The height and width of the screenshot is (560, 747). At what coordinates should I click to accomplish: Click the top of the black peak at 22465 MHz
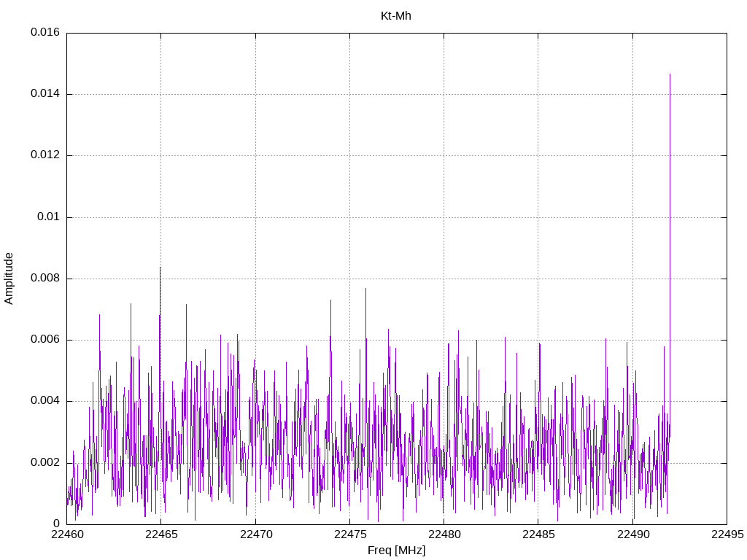click(x=160, y=268)
